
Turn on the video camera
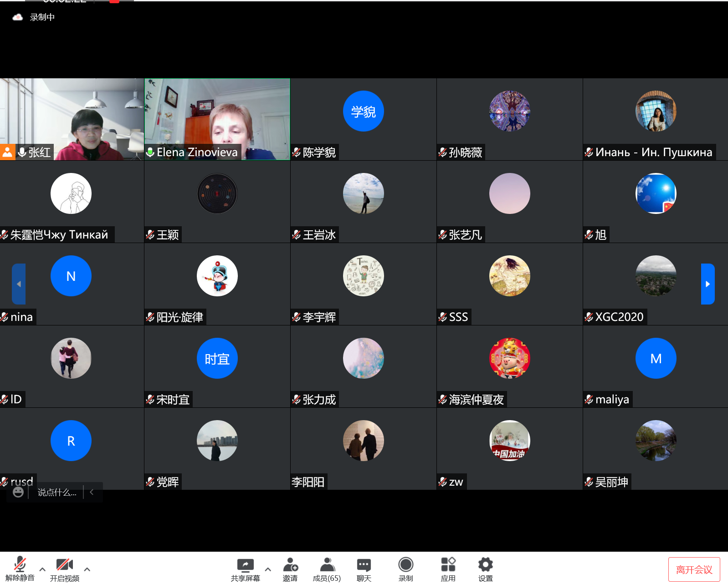64,565
